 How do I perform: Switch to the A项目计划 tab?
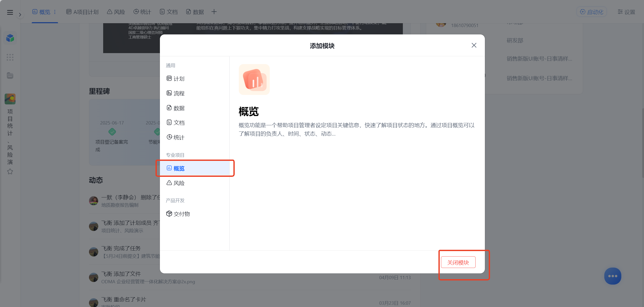point(82,12)
